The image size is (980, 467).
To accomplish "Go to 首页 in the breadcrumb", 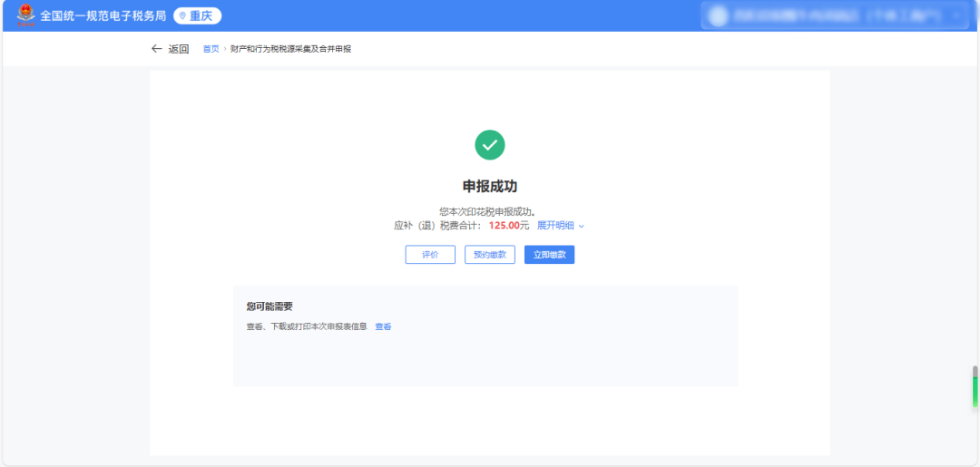I will tap(211, 49).
